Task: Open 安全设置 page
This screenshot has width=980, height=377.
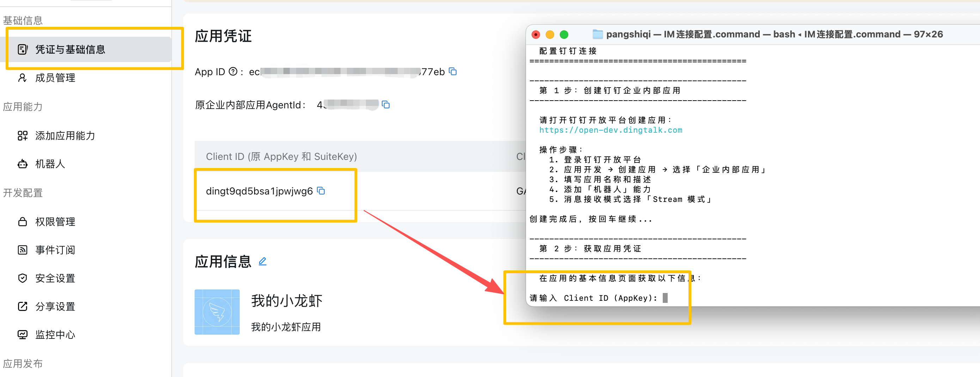Action: 55,279
